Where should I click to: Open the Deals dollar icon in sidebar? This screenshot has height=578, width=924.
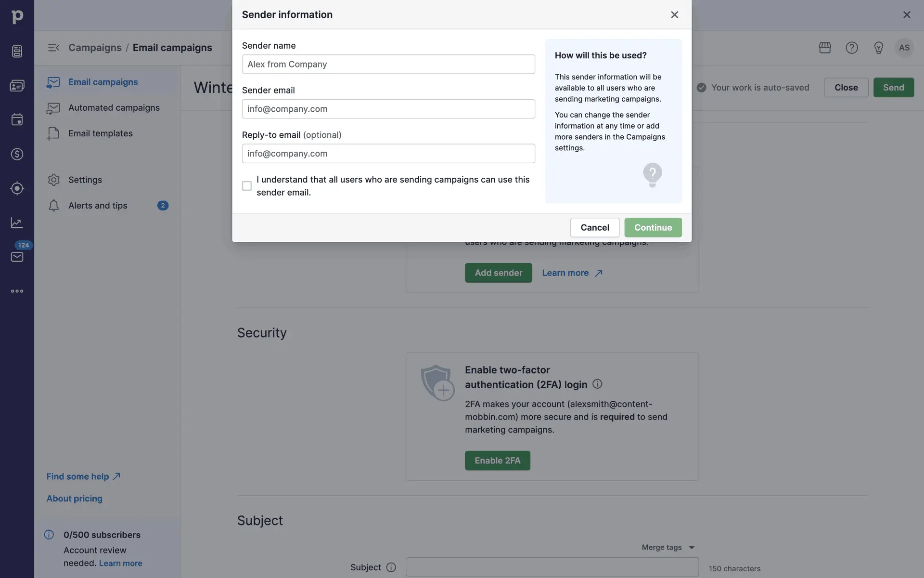[x=17, y=154]
